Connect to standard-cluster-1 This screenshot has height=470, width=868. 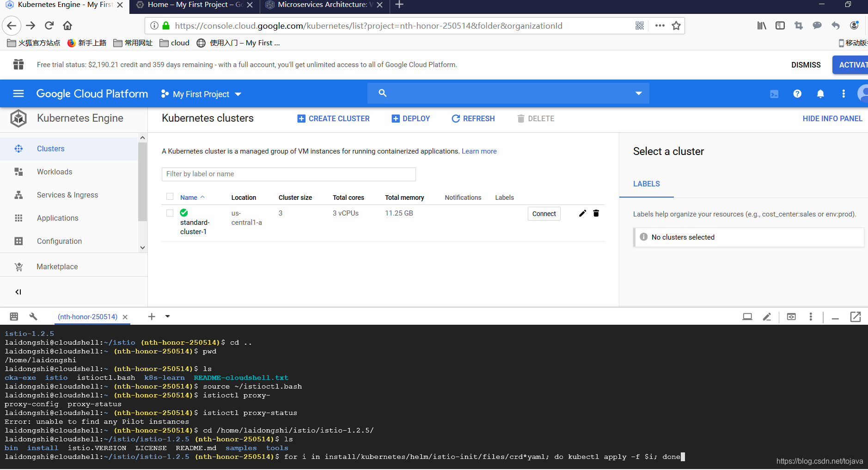544,214
